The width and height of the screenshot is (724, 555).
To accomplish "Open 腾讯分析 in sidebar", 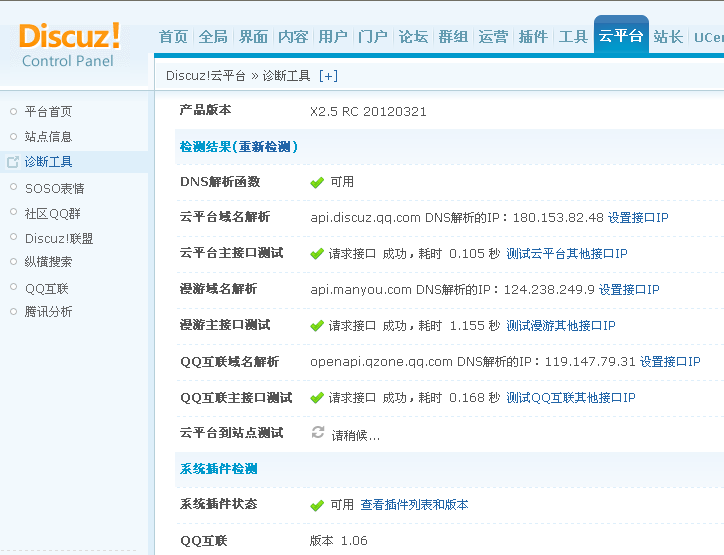I will tap(48, 312).
